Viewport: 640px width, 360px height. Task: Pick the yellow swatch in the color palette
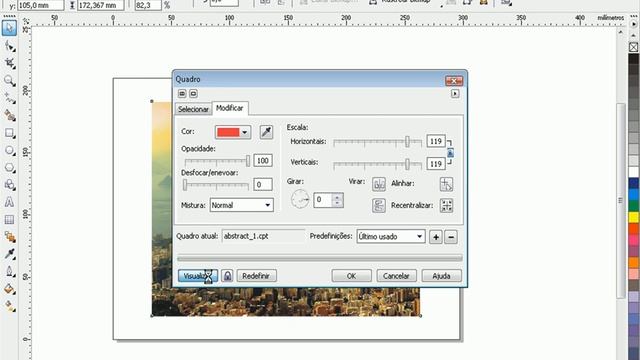click(x=633, y=217)
